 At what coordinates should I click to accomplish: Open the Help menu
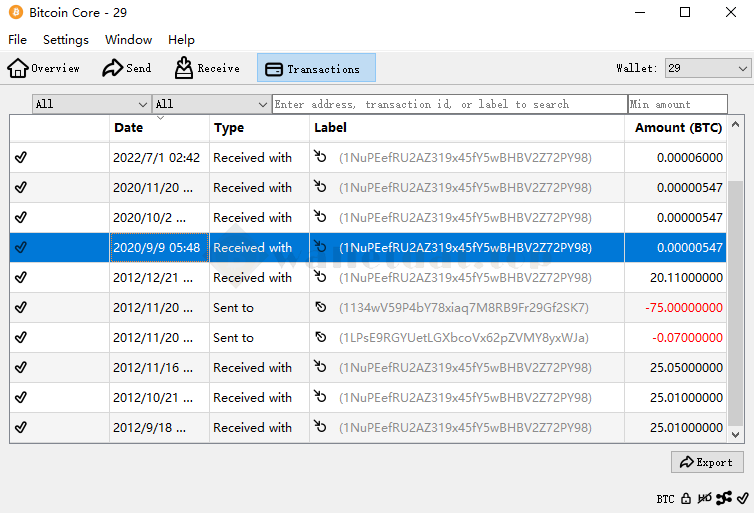click(x=181, y=40)
